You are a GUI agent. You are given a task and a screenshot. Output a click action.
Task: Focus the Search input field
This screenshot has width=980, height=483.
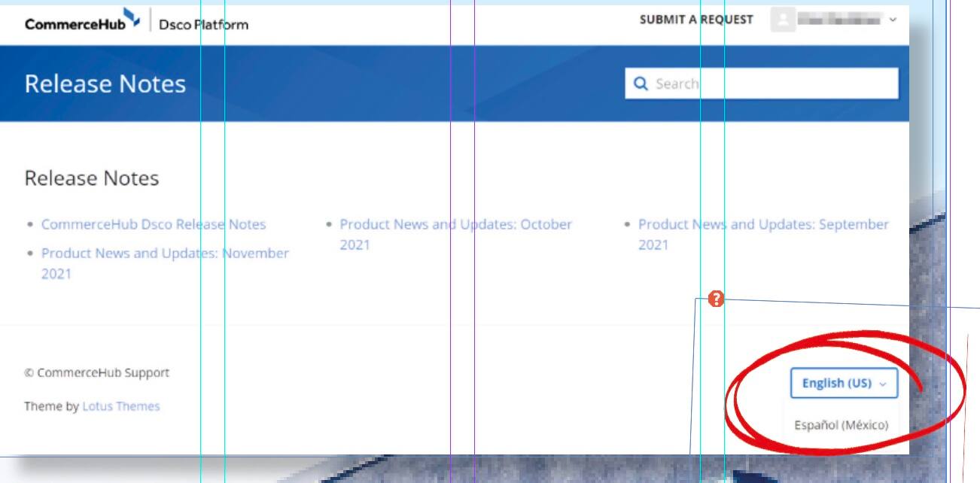[x=762, y=84]
